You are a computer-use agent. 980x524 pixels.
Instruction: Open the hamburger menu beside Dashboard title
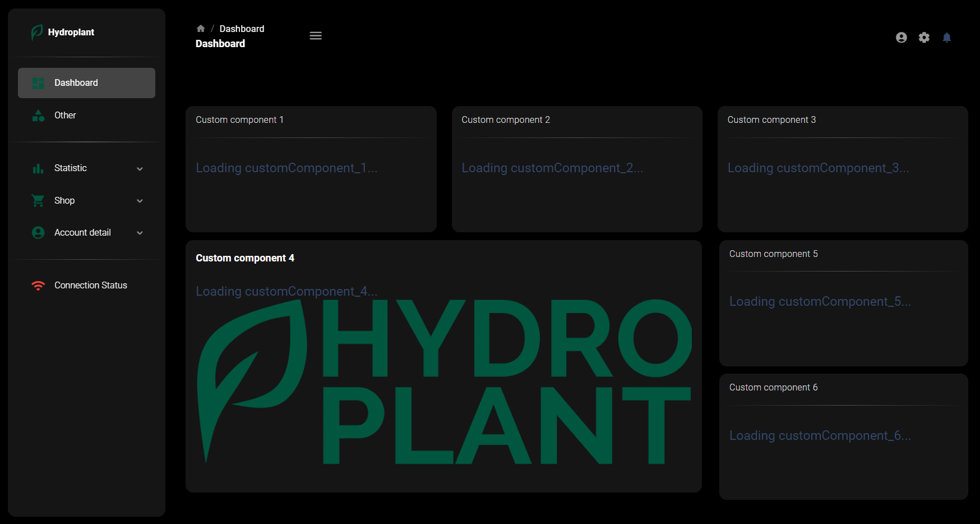click(316, 35)
